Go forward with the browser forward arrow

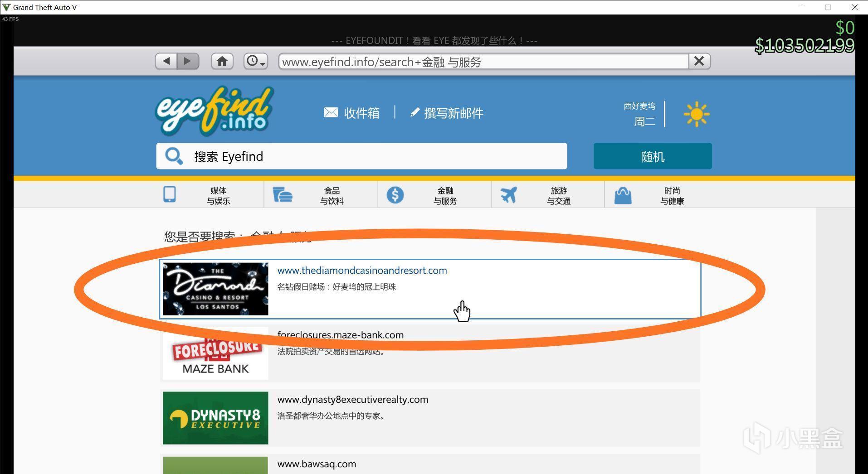click(188, 61)
